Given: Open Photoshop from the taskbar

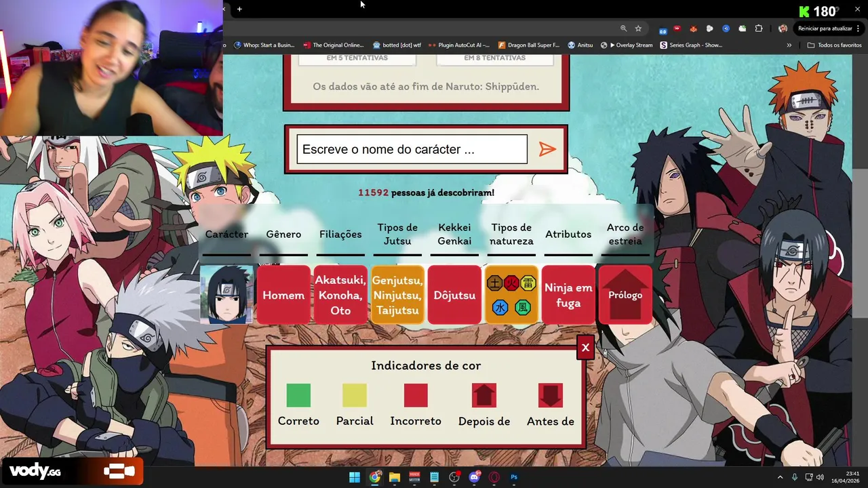Looking at the screenshot, I should click(x=514, y=477).
